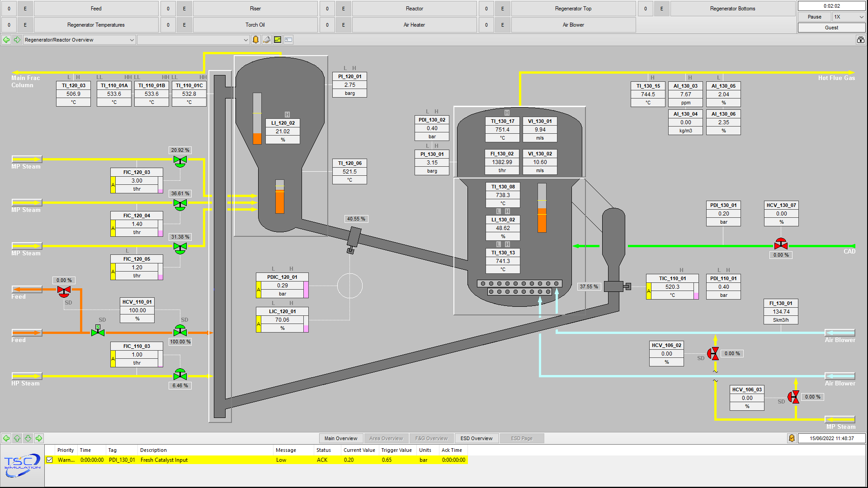Viewport: 868px width, 488px height.
Task: Open the Air Blower group button
Action: pos(573,25)
